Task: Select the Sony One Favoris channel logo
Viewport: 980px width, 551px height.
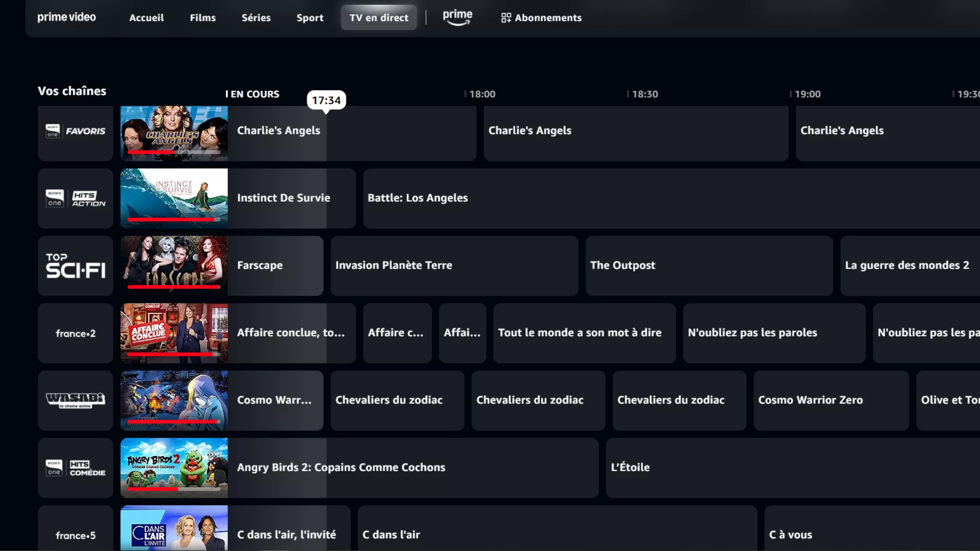Action: pos(75,131)
